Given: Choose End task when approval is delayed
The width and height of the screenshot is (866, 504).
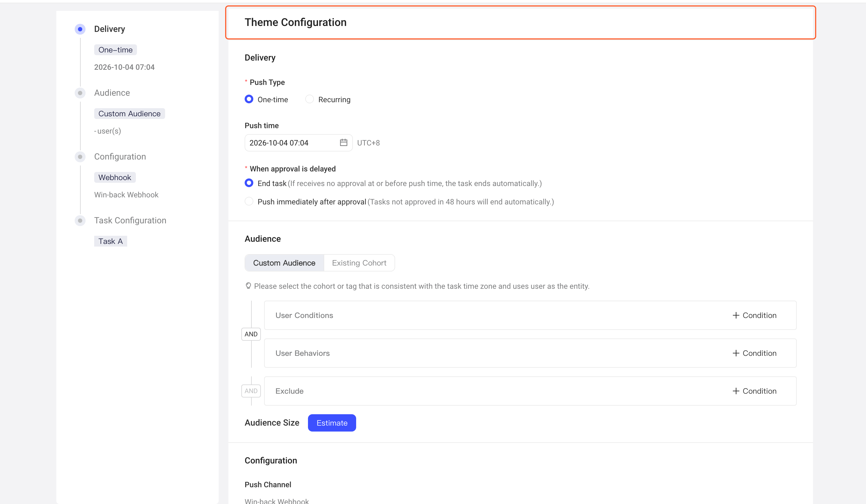Looking at the screenshot, I should [x=249, y=183].
